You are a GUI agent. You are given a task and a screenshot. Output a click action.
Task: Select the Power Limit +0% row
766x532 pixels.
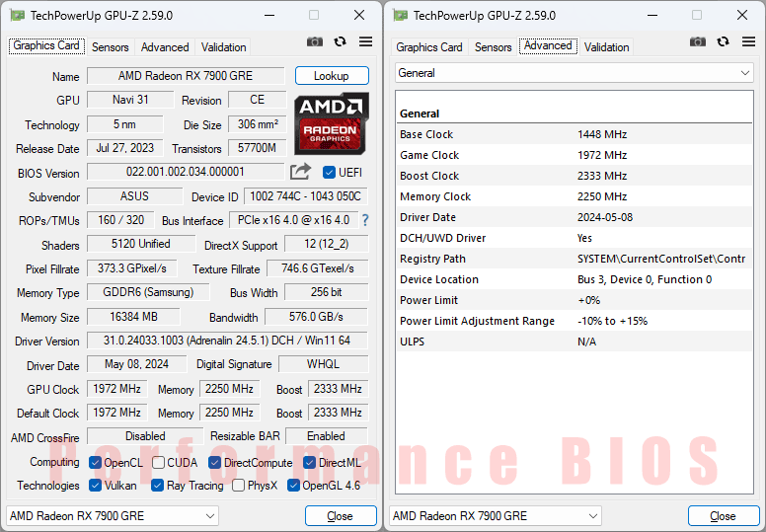pos(574,300)
